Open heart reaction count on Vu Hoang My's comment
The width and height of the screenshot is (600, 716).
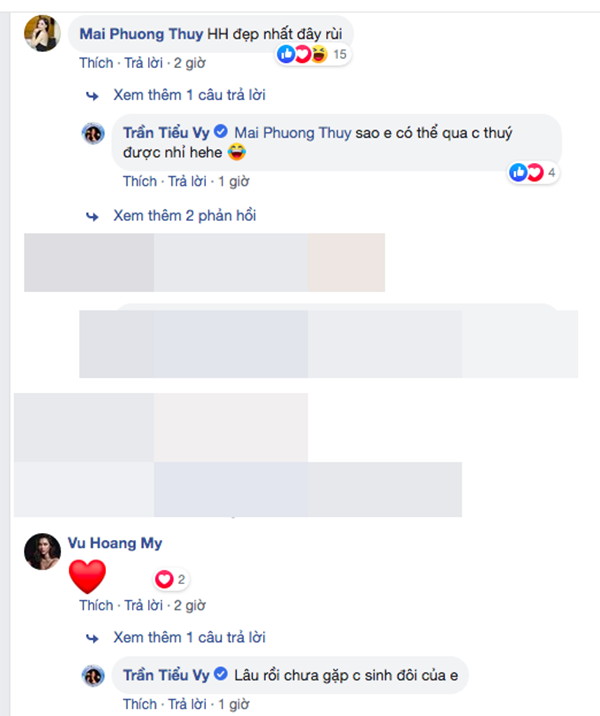click(171, 579)
